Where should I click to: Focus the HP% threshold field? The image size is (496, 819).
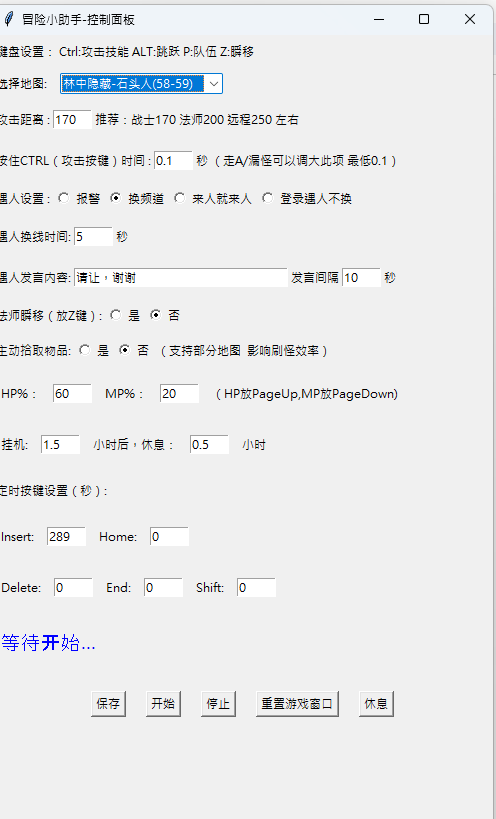72,393
